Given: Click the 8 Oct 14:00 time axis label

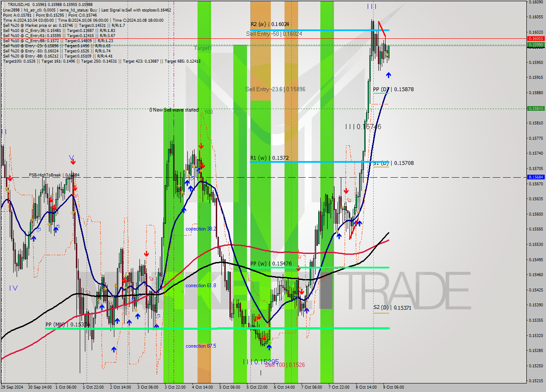Looking at the screenshot, I should point(366,387).
